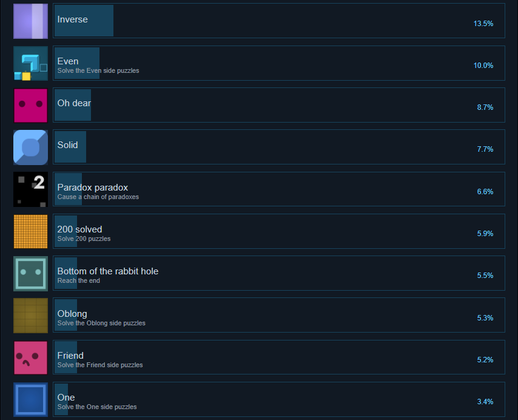Click the pink sad Friend face icon
This screenshot has width=518, height=420.
pyautogui.click(x=30, y=357)
